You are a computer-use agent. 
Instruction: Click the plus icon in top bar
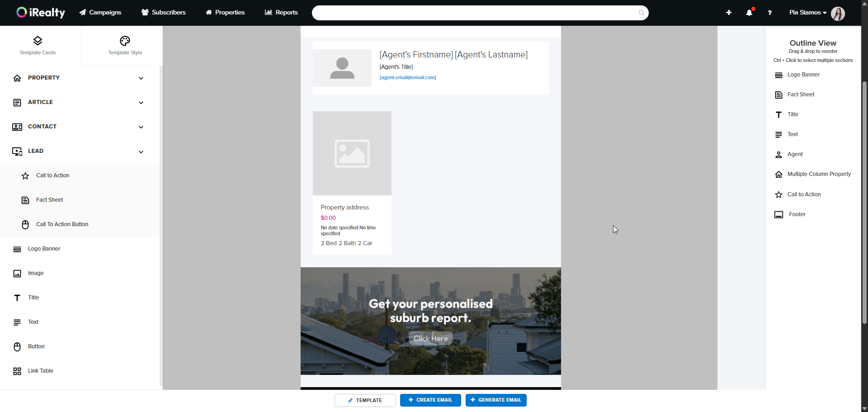[x=729, y=13]
